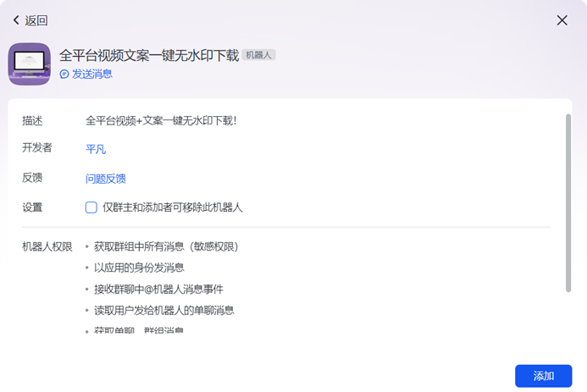587x392 pixels.
Task: Select the 以应用的身份发消息 permission entry
Action: [139, 268]
